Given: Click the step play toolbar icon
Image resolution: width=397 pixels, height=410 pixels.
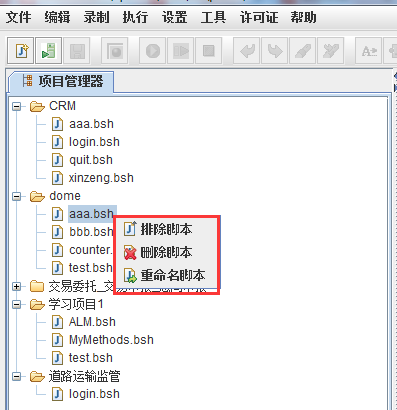Looking at the screenshot, I should [x=181, y=51].
